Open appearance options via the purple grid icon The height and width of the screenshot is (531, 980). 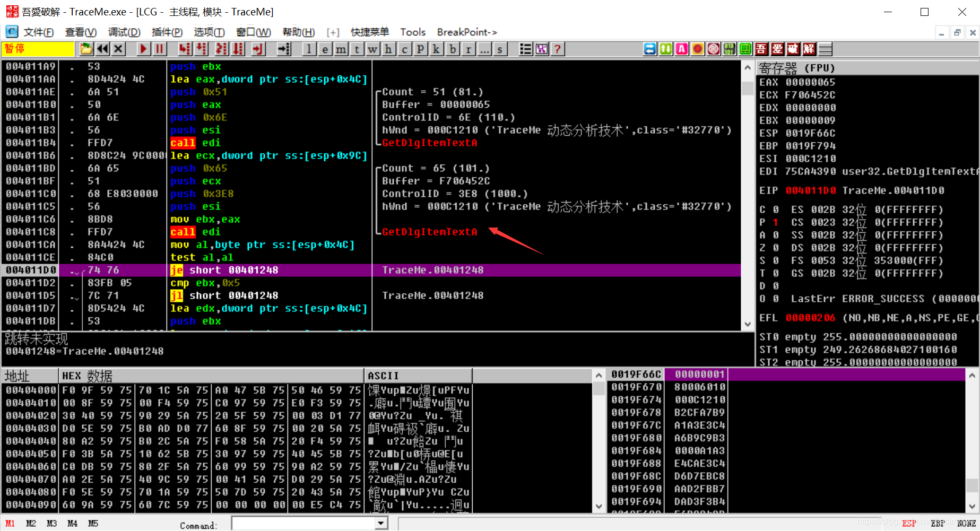542,49
